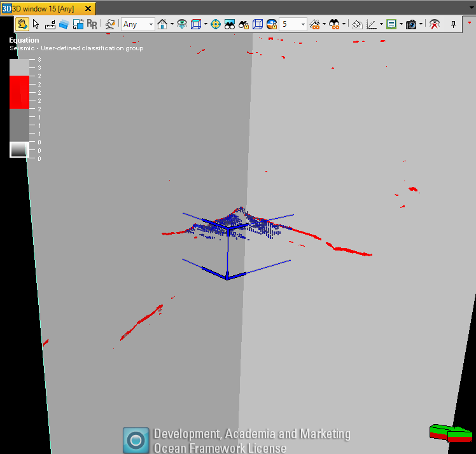This screenshot has height=454, width=476.
Task: Click the green-red orientation arrow widget
Action: [451, 433]
